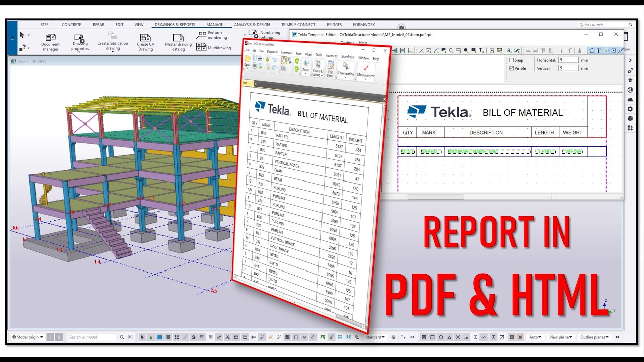This screenshot has height=362, width=644.
Task: Open the Tekla hamburger file menu
Action: point(11,37)
